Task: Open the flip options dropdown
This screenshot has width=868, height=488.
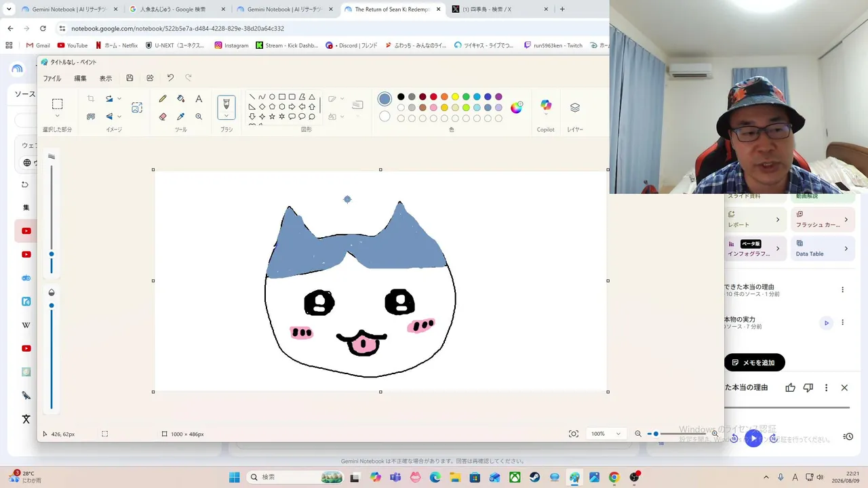Action: coord(119,117)
